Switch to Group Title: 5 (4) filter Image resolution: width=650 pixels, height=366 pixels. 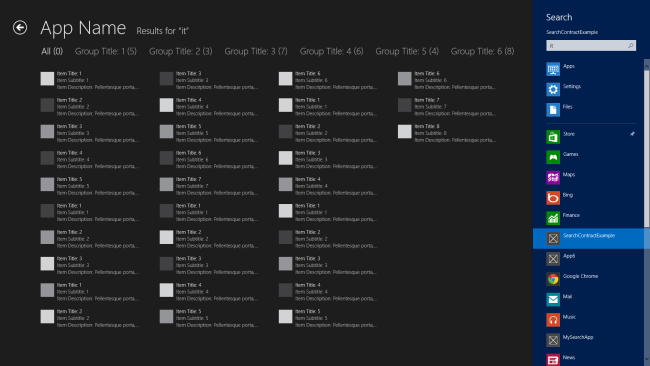pyautogui.click(x=407, y=51)
